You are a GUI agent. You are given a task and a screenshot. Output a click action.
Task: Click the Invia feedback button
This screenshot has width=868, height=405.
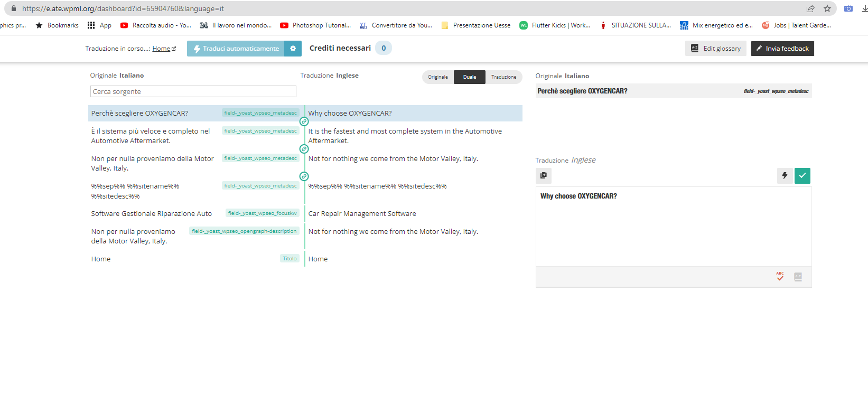[x=782, y=49]
